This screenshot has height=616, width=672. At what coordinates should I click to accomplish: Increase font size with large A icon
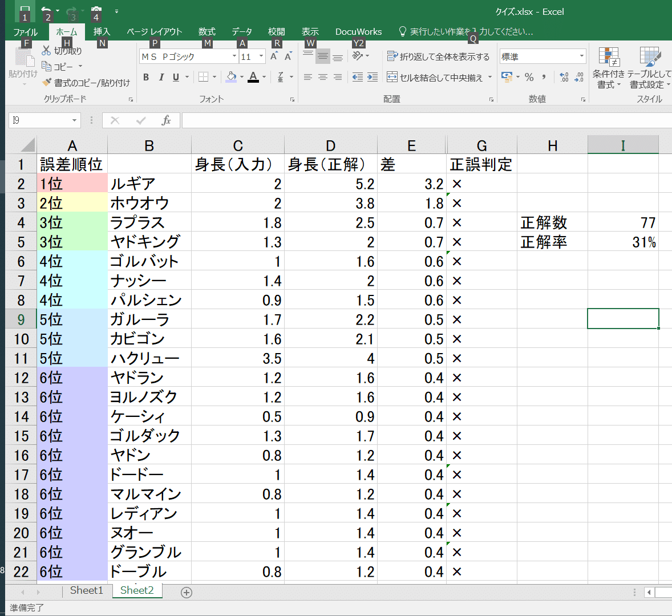tap(274, 56)
